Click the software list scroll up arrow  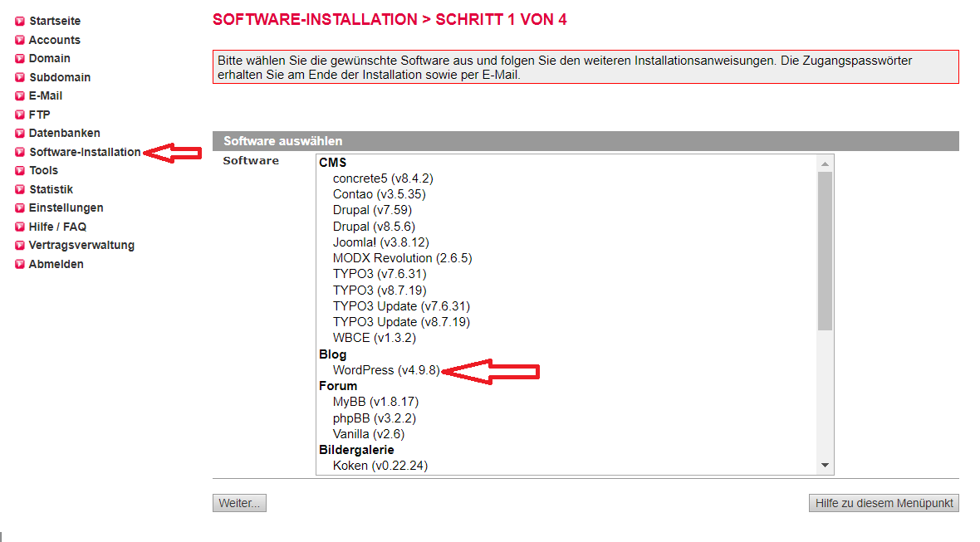pyautogui.click(x=825, y=164)
